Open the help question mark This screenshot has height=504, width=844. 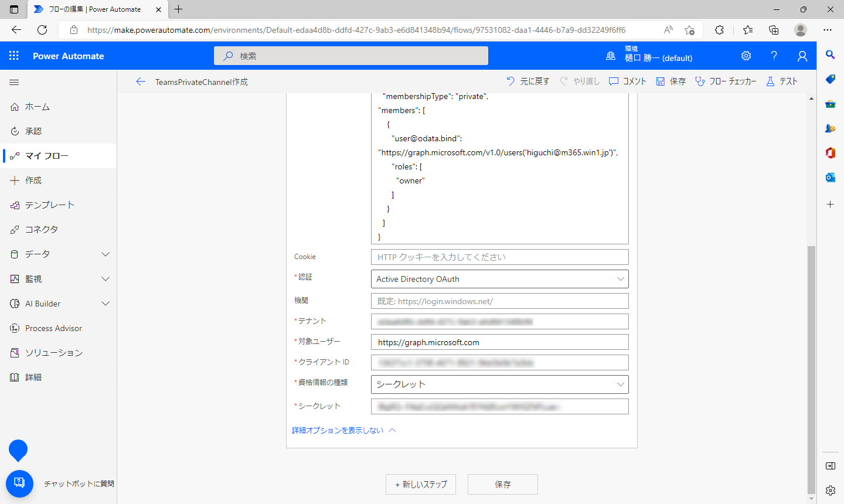point(774,56)
